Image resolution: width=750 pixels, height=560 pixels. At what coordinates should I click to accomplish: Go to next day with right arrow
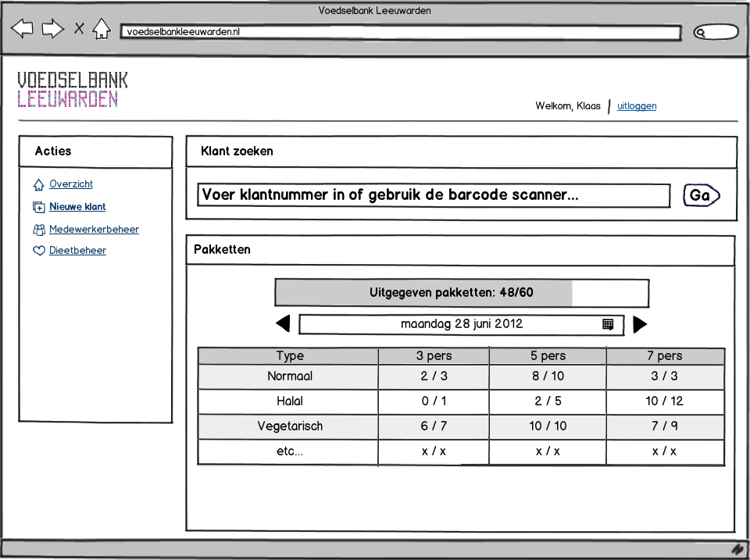tap(640, 324)
